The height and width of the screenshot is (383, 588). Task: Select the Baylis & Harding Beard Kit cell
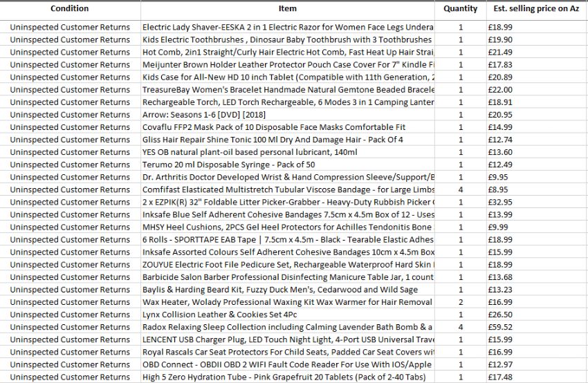(288, 289)
